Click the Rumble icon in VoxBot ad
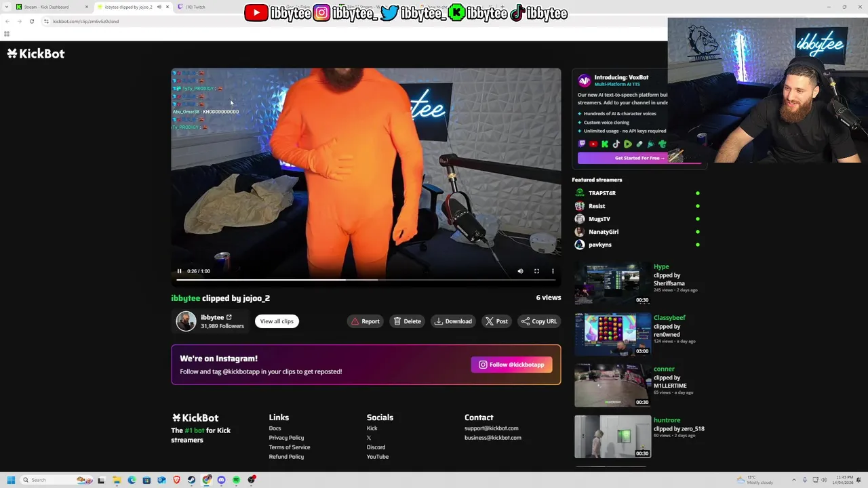Image resolution: width=868 pixels, height=488 pixels. point(627,144)
